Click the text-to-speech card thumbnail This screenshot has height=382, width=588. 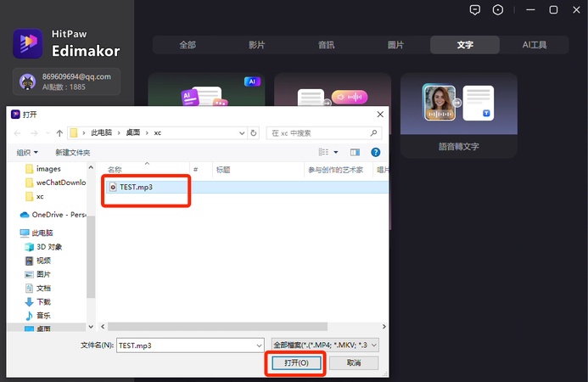[333, 90]
